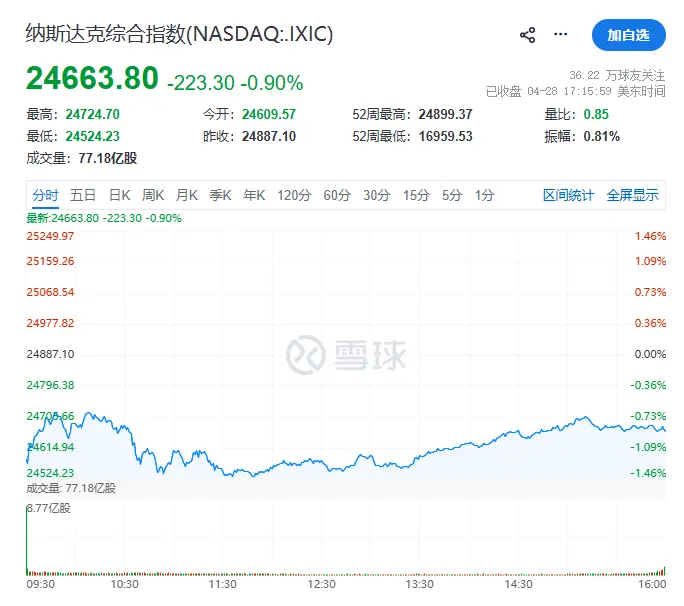Click the 24977.82 y-axis label
Screen dimensions: 684x606
pyautogui.click(x=50, y=323)
